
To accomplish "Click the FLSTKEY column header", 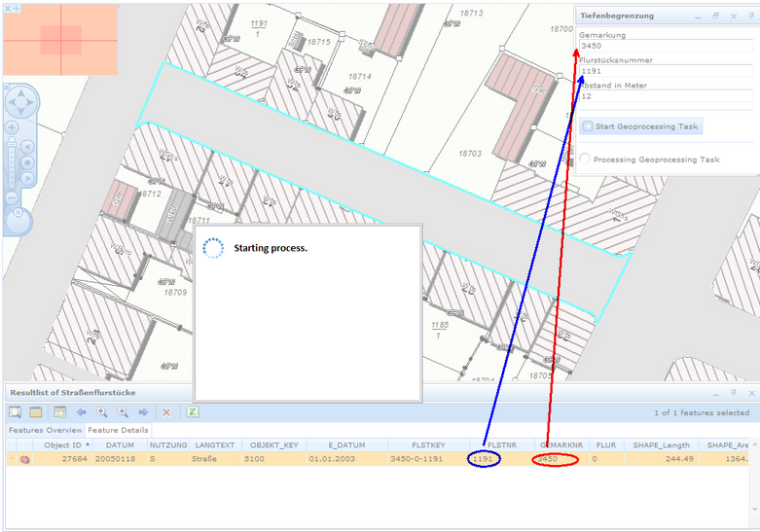I will coord(428,444).
